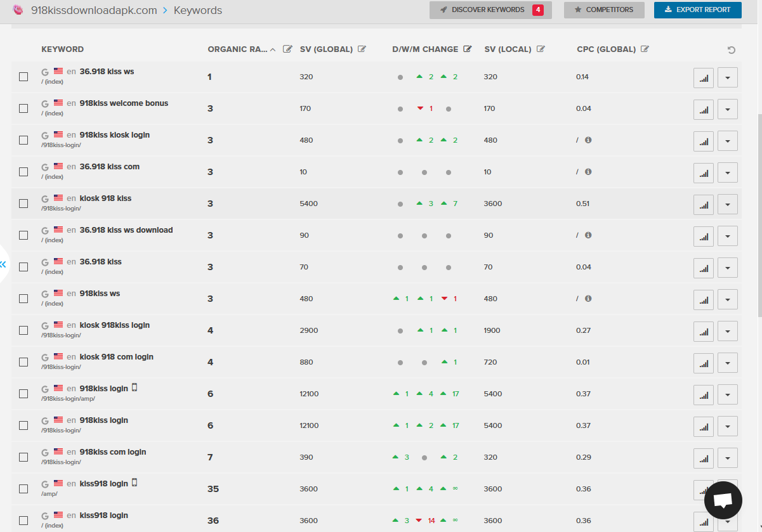Show CPC info icon for '918kiss ws'
This screenshot has width=762, height=532.
click(x=588, y=298)
